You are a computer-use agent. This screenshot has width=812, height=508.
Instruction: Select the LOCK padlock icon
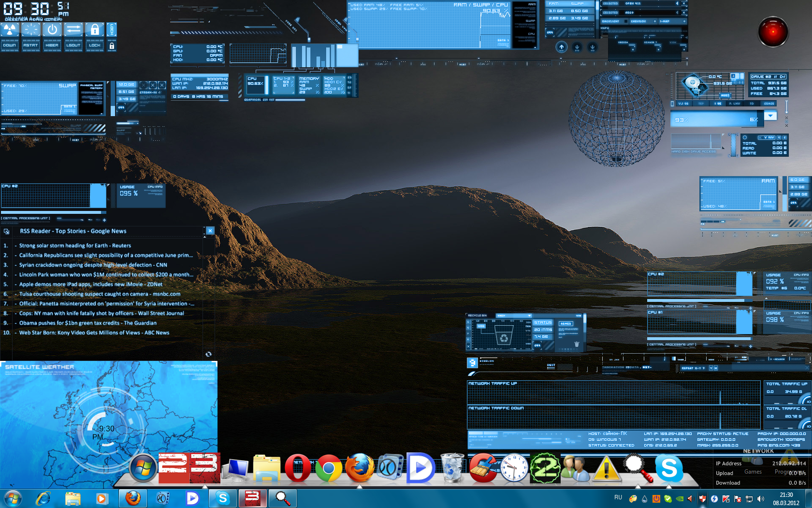[95, 30]
